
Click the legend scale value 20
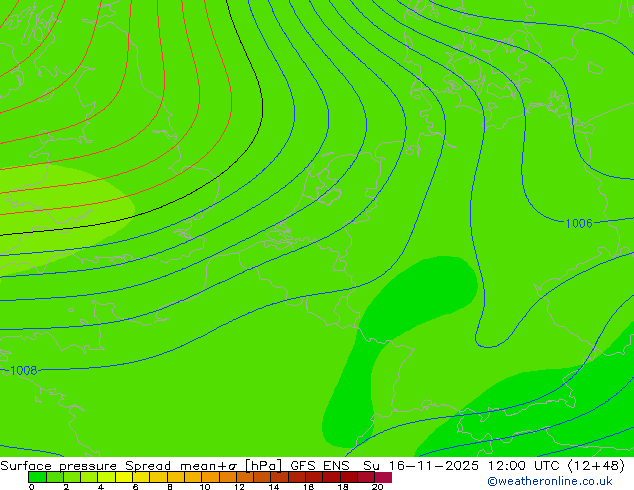pyautogui.click(x=377, y=487)
